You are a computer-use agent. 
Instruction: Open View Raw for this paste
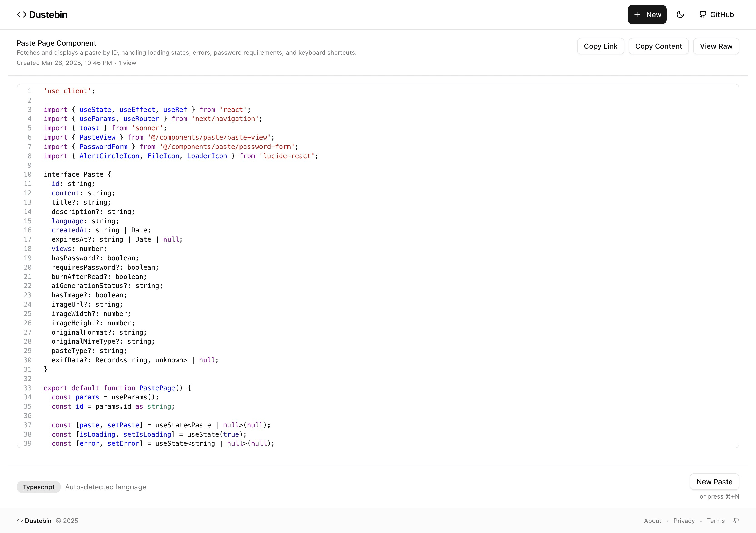click(716, 46)
